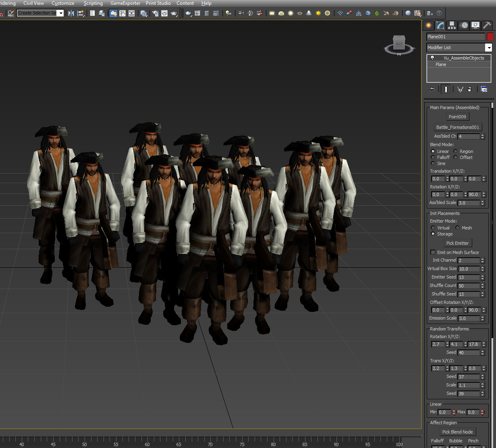
Task: Open the Hierarchy panel tab
Action: coord(452,25)
